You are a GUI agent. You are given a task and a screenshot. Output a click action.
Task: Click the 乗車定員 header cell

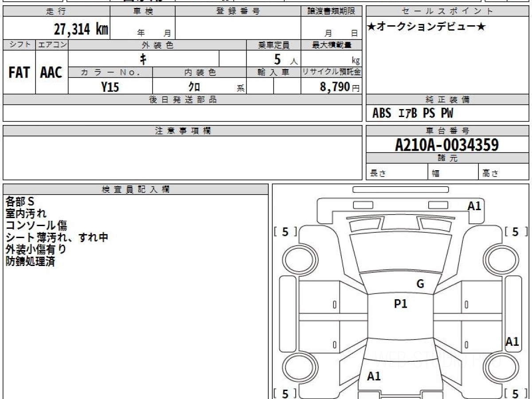click(x=274, y=45)
